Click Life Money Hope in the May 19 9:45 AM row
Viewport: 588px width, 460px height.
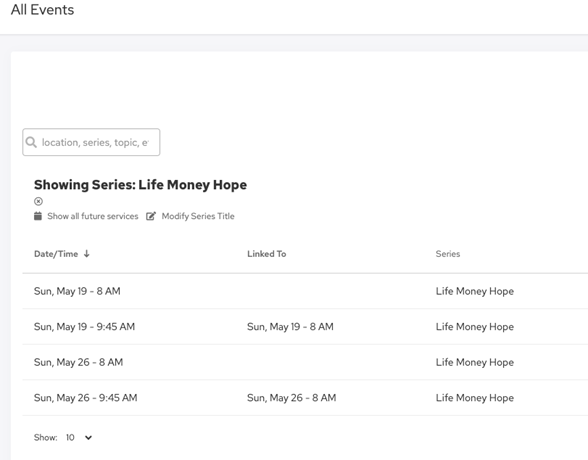point(475,327)
